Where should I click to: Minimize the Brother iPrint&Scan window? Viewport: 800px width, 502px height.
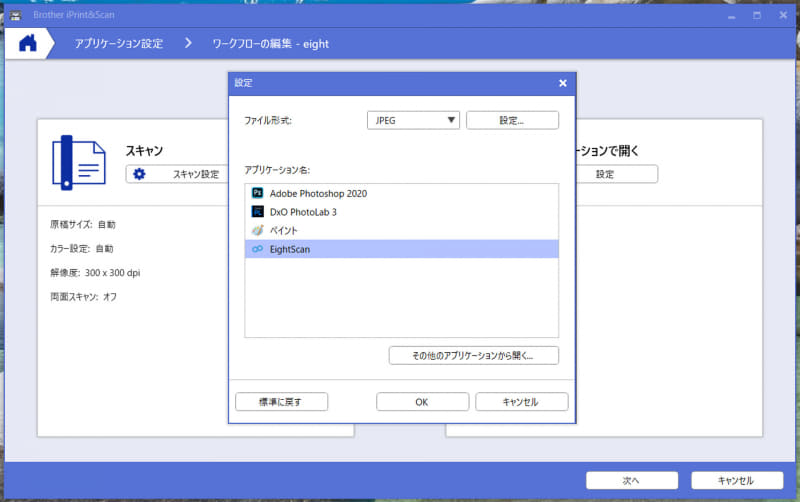click(x=732, y=16)
